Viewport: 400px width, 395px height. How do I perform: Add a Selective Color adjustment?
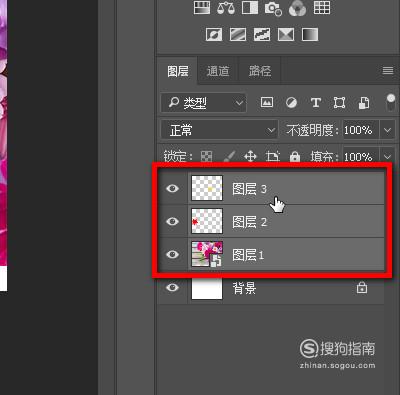(286, 34)
